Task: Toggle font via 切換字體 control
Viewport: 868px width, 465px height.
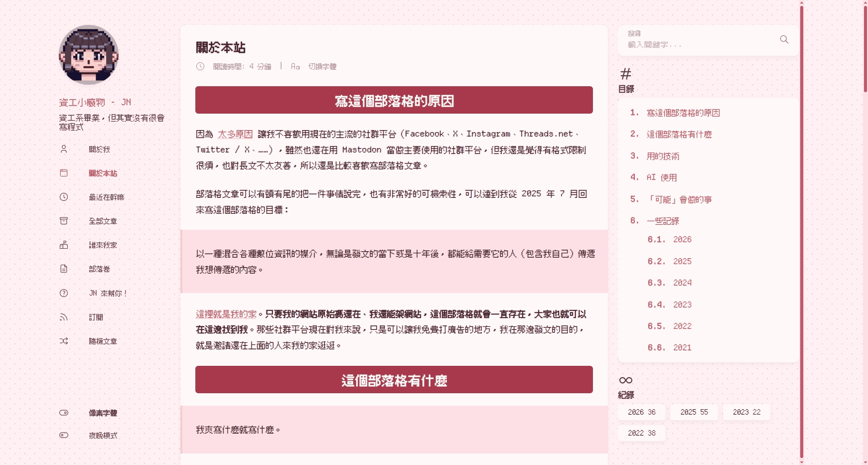Action: pyautogui.click(x=321, y=66)
